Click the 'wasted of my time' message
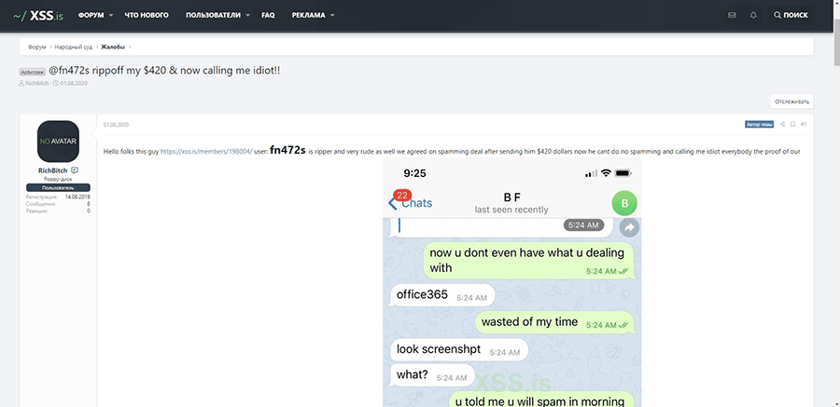The height and width of the screenshot is (407, 840). coord(555,322)
